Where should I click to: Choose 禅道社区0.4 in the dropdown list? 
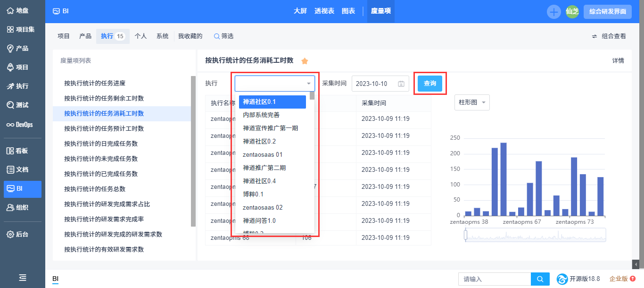tap(272, 181)
